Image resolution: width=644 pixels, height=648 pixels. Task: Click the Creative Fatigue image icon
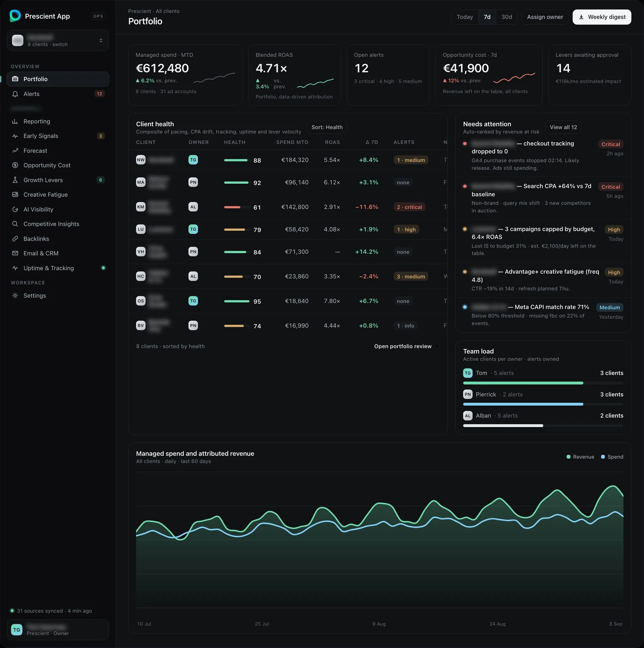pos(15,194)
